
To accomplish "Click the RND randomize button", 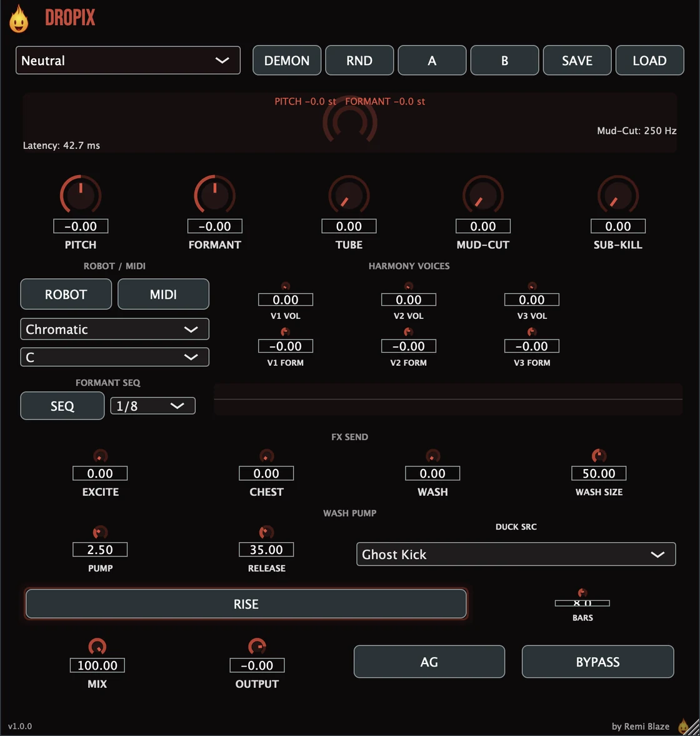I will tap(359, 61).
